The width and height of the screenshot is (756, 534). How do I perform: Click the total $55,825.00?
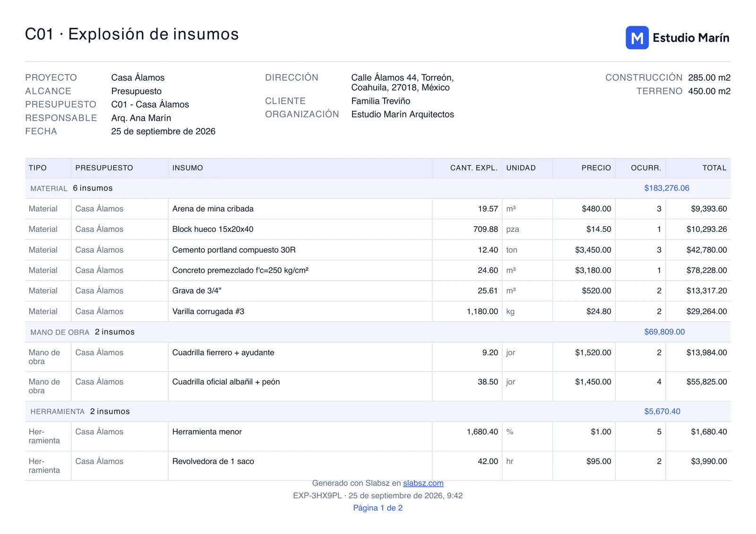click(x=706, y=381)
